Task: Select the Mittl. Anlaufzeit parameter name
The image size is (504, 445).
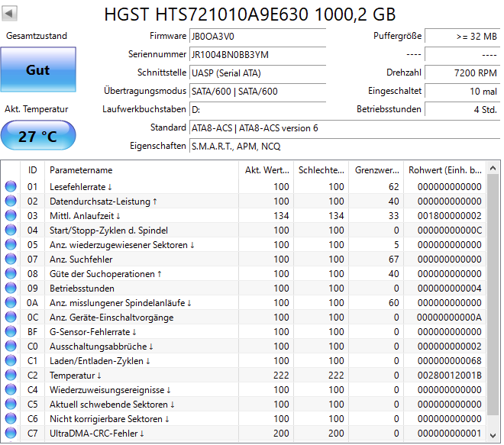Action: [x=85, y=215]
